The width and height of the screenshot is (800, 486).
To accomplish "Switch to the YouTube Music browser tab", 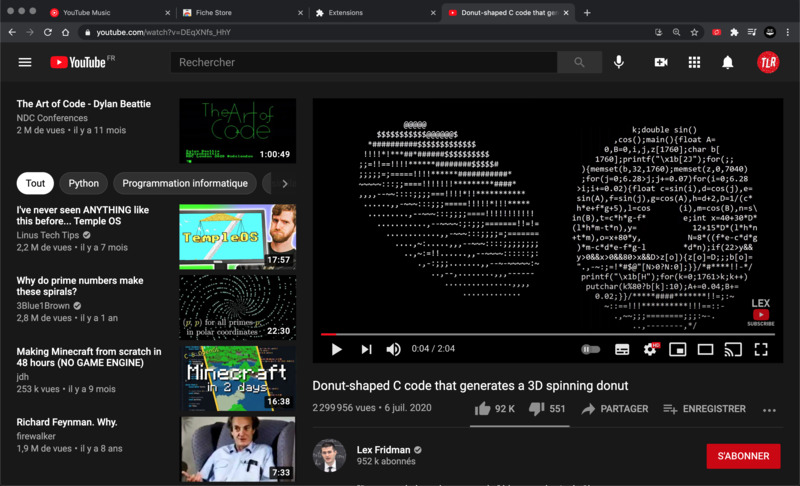I will tap(109, 13).
